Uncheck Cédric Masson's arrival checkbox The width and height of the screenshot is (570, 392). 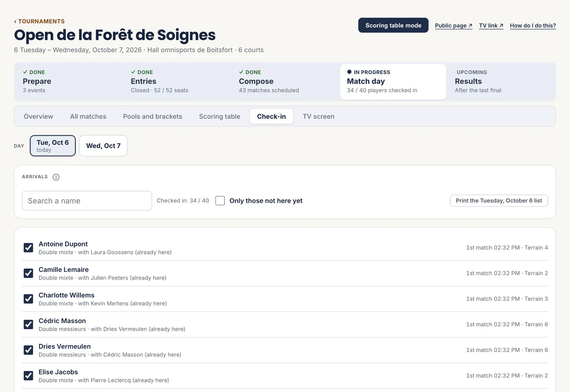pos(28,325)
